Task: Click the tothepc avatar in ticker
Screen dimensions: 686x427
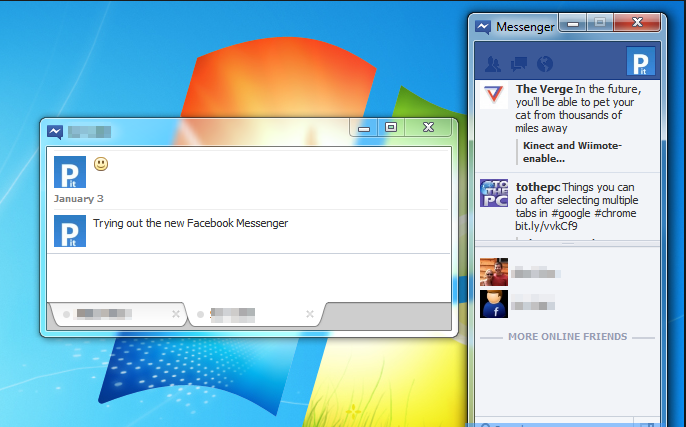Action: [x=494, y=193]
